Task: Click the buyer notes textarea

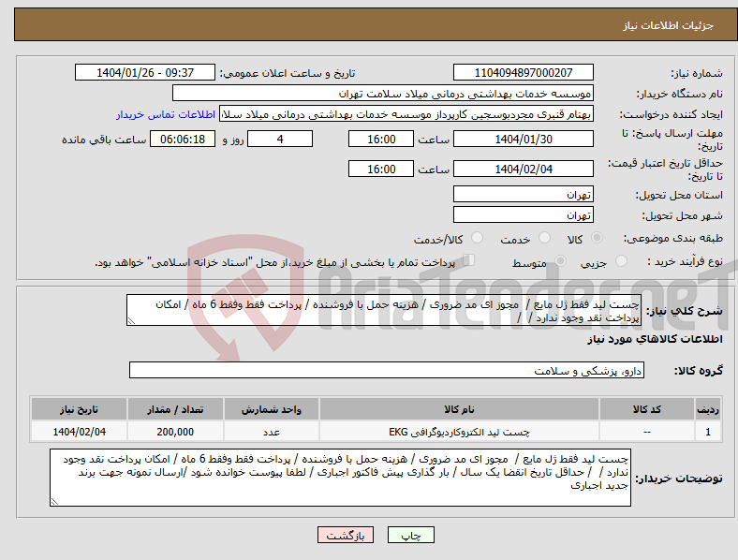Action: pyautogui.click(x=340, y=478)
